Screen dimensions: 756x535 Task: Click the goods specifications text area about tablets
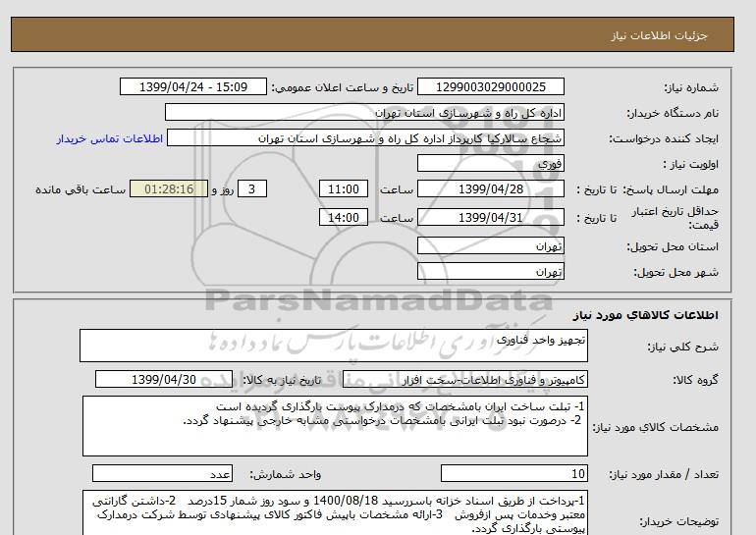click(x=335, y=426)
